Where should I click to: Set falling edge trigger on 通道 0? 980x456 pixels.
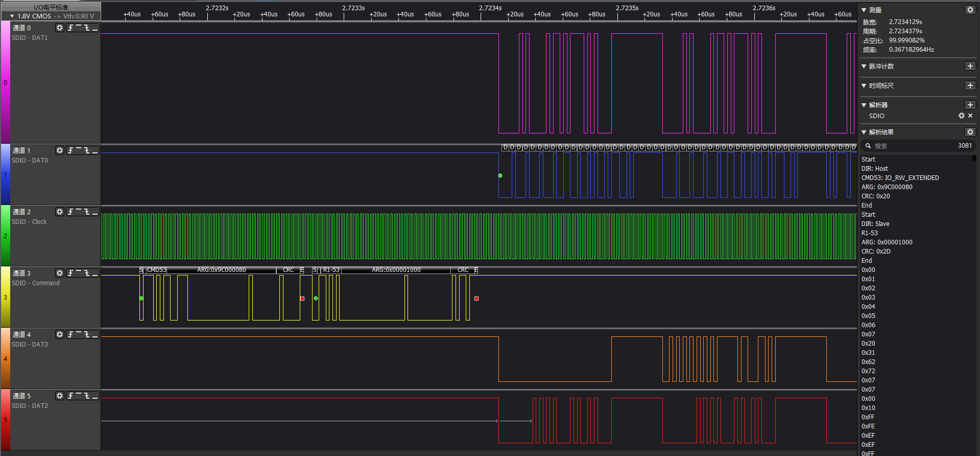pyautogui.click(x=87, y=28)
